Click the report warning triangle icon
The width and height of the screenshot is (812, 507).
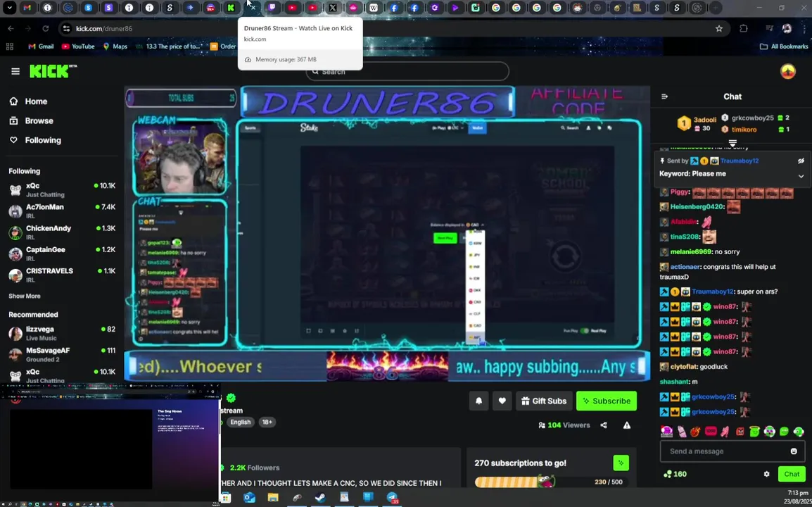(627, 425)
